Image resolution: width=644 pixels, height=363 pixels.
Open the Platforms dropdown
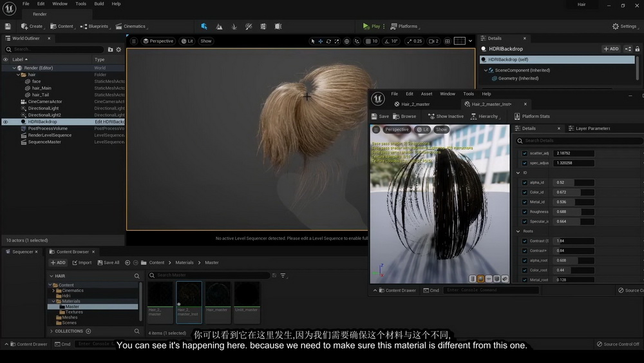click(x=405, y=26)
